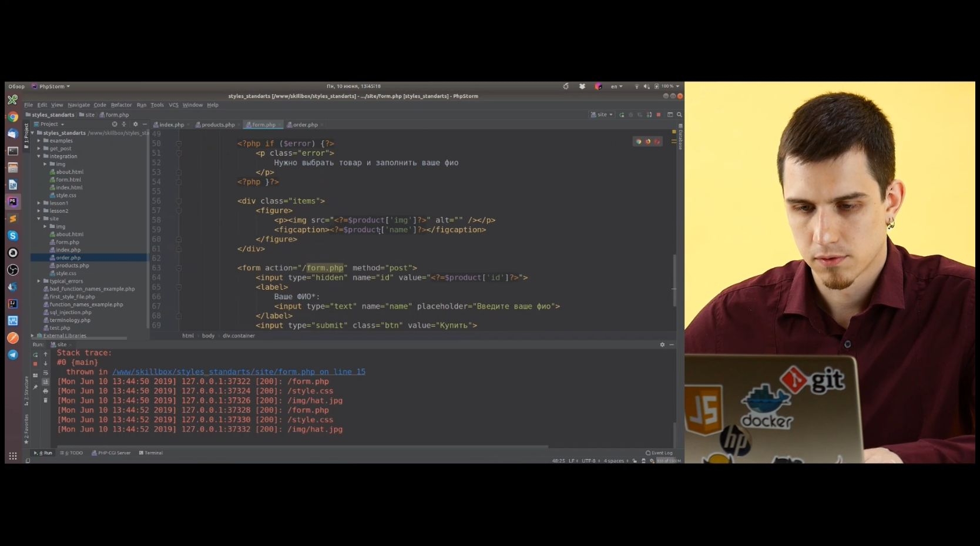This screenshot has width=980, height=546.
Task: Pin the Run tab
Action: 35,387
